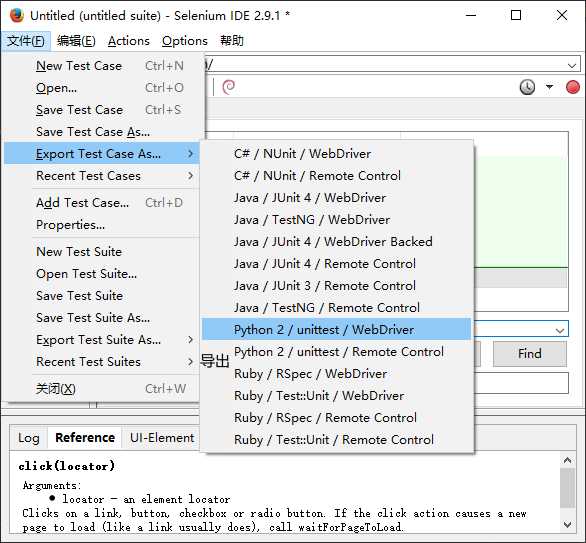Click the click(locator) reference heading
586x543 pixels.
click(67, 466)
